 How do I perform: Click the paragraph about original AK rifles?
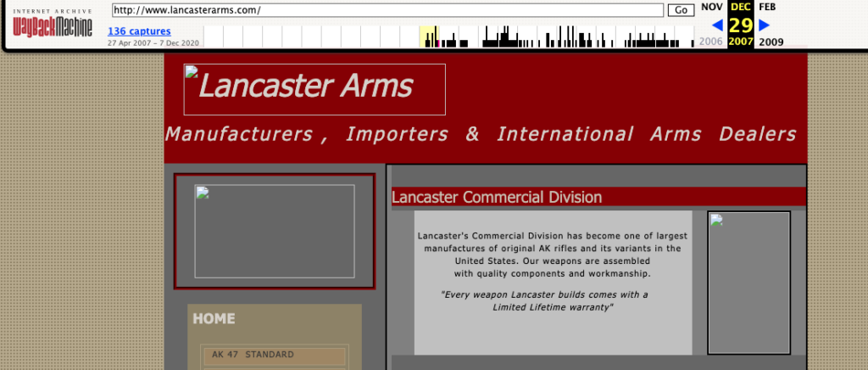tap(553, 255)
